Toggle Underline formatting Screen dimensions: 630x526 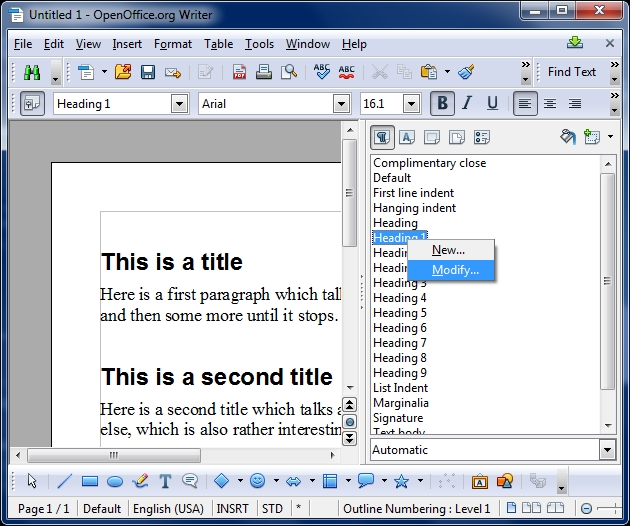492,104
